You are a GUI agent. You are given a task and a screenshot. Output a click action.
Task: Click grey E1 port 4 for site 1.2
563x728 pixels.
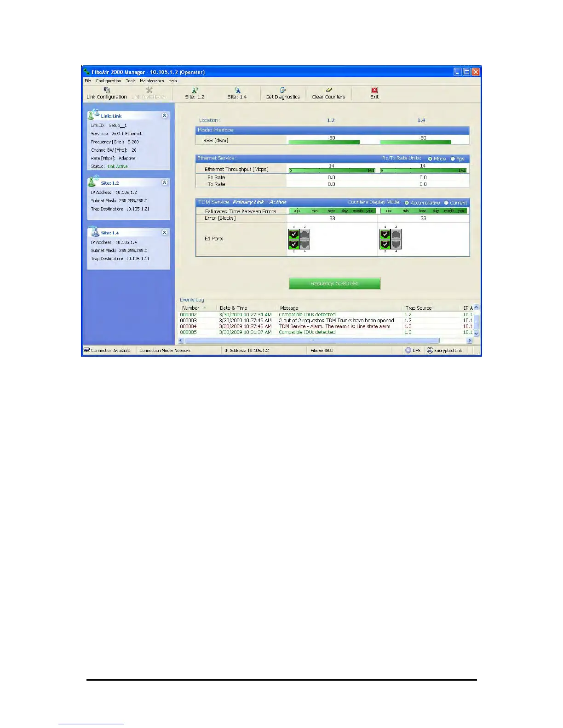click(304, 245)
